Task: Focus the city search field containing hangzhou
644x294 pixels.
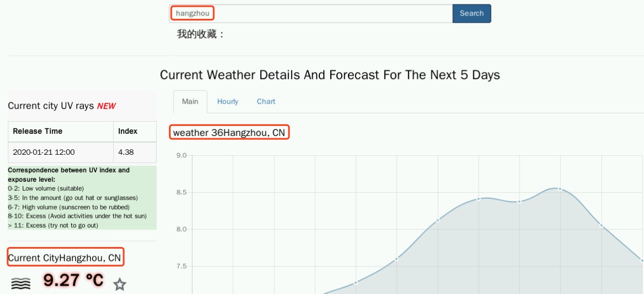Action: 310,13
